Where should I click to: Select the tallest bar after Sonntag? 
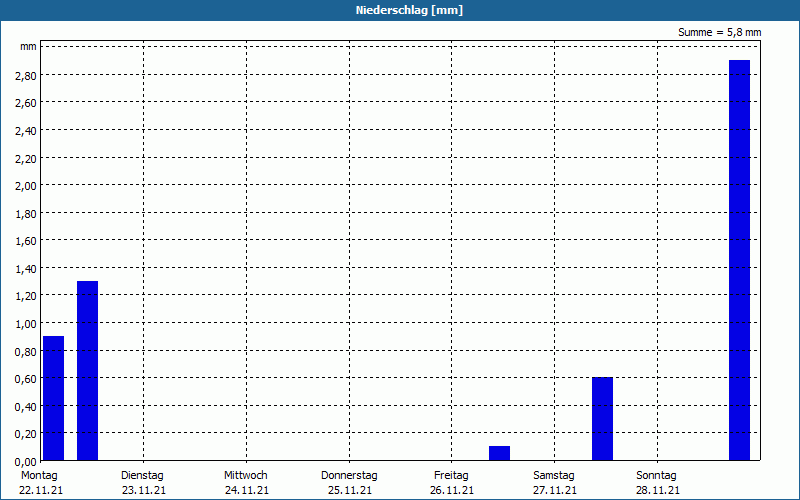739,260
